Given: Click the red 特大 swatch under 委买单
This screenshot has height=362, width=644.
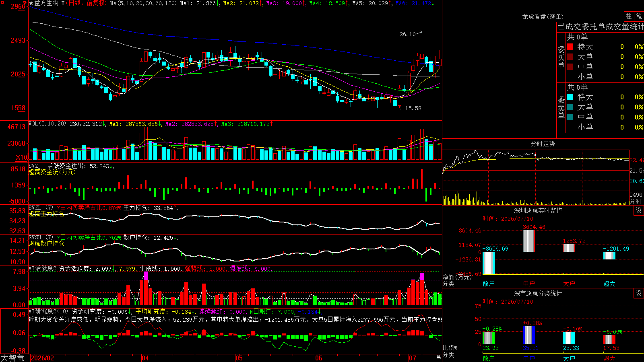Looking at the screenshot, I should point(570,47).
